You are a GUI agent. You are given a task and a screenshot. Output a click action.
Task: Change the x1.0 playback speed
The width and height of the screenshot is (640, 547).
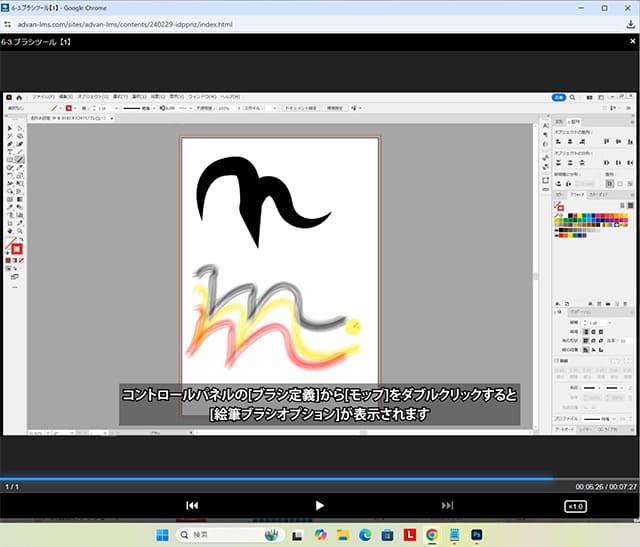575,507
